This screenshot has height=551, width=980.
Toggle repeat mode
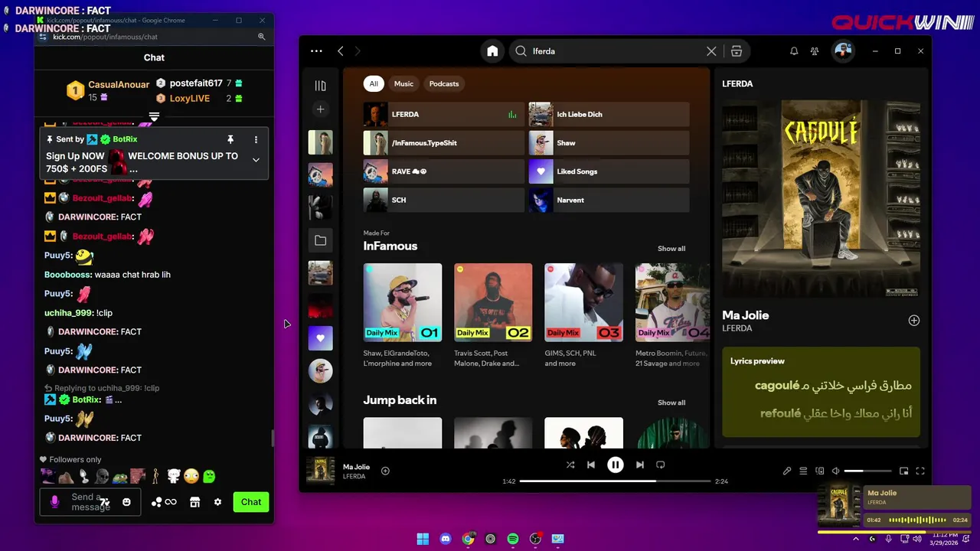[661, 465]
